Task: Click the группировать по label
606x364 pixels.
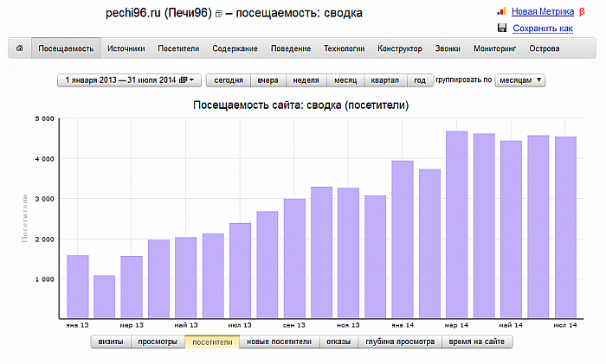Action: click(x=464, y=80)
